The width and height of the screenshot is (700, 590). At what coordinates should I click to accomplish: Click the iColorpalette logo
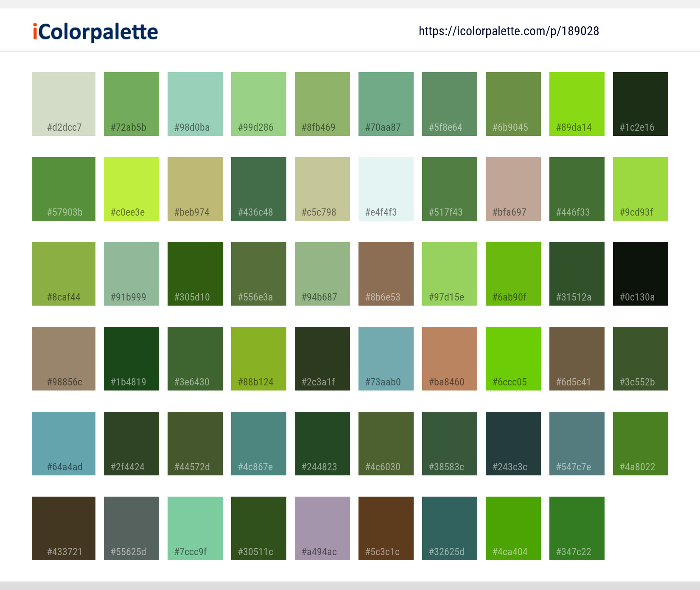pos(95,32)
